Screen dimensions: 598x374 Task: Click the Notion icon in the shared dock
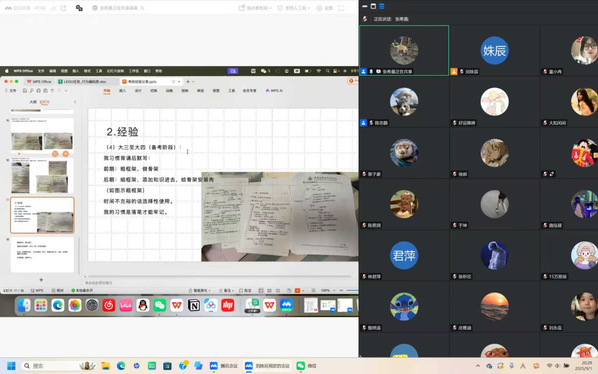coord(194,305)
